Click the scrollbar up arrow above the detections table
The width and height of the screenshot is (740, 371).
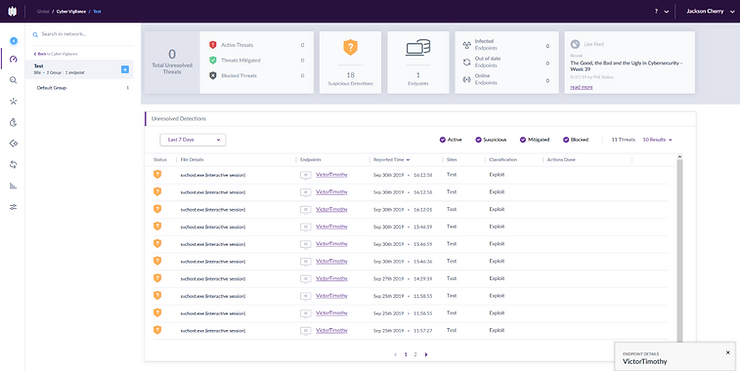tap(680, 156)
